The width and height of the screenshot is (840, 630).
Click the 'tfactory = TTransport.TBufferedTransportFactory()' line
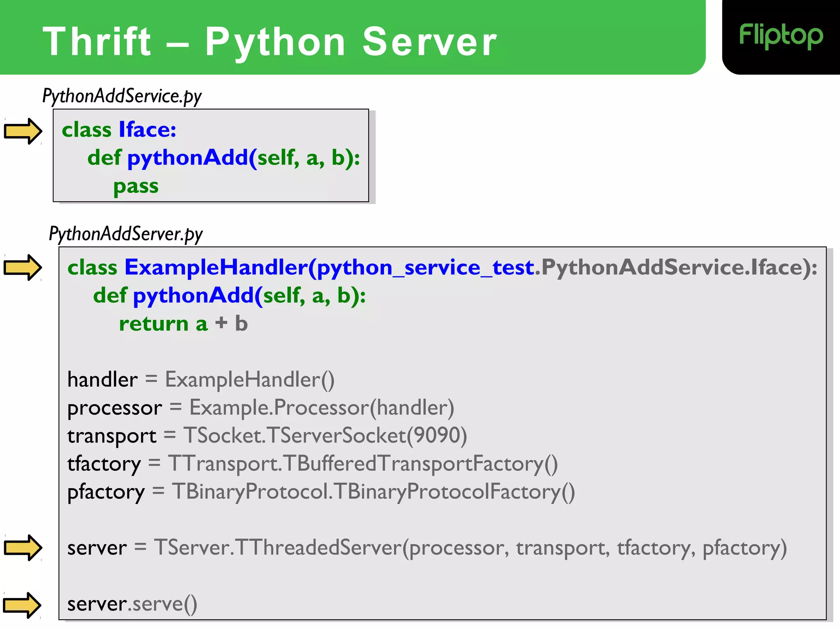coord(313,464)
